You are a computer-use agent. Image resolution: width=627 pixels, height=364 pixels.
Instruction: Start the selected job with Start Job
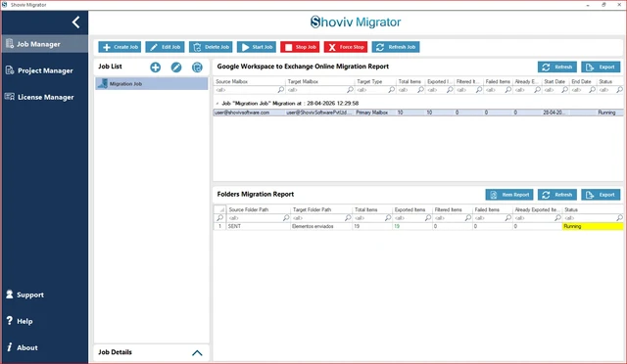(x=257, y=47)
